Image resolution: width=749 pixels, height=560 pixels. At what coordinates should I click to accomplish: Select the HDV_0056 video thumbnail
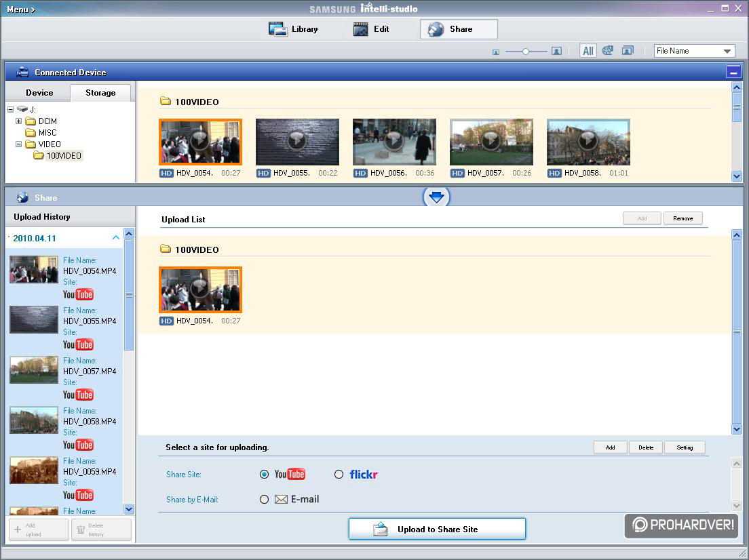(394, 142)
